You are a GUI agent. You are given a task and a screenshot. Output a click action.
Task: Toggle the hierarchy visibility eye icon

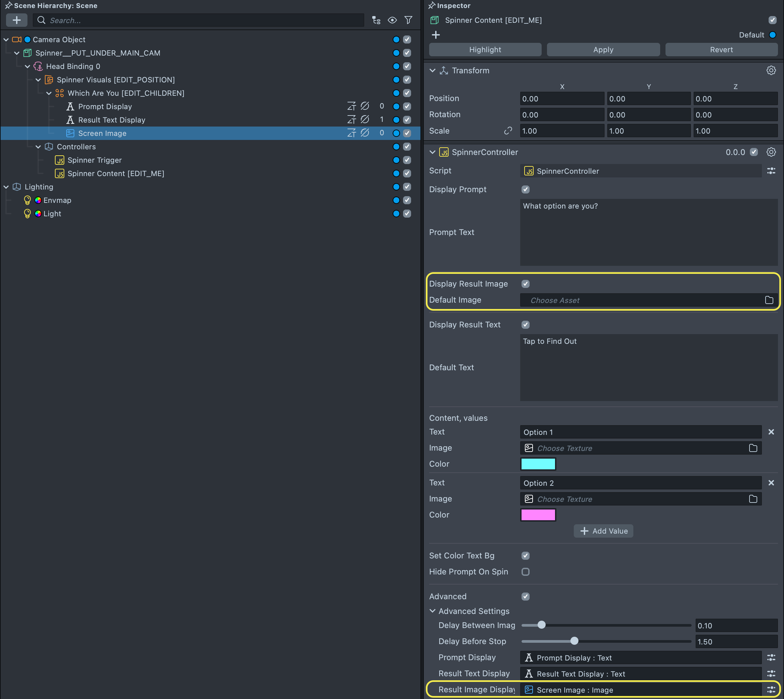click(x=392, y=20)
